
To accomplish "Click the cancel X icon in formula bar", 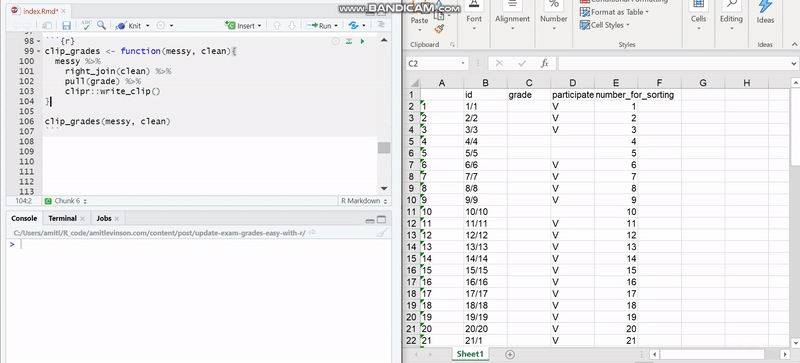I will pos(499,63).
